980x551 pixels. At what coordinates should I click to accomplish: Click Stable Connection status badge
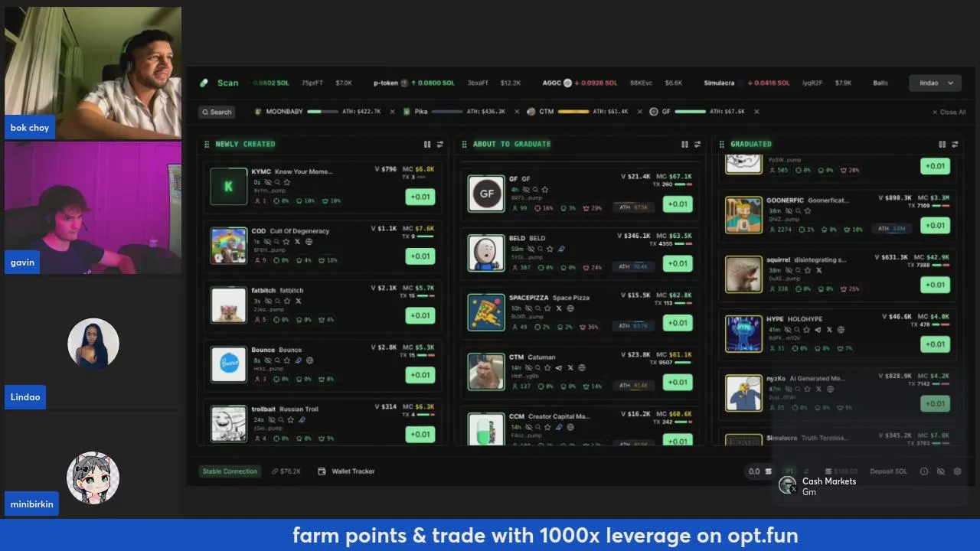230,471
